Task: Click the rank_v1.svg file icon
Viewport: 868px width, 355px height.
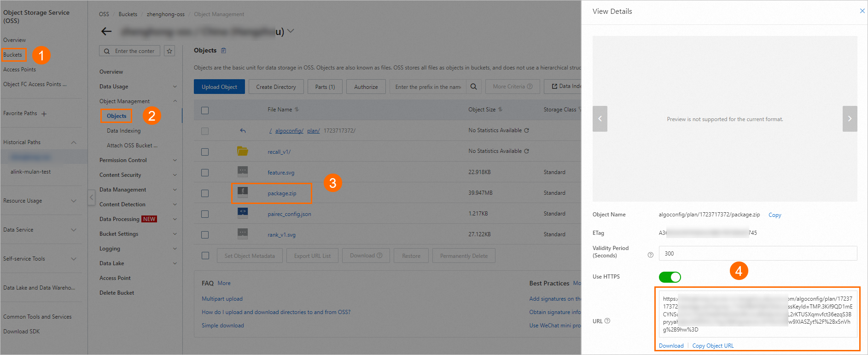Action: click(x=243, y=234)
